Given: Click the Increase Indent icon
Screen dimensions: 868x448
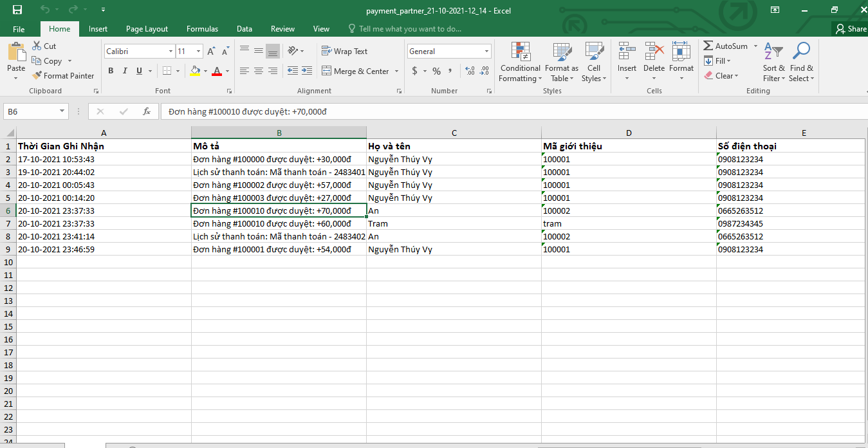Looking at the screenshot, I should [x=307, y=71].
